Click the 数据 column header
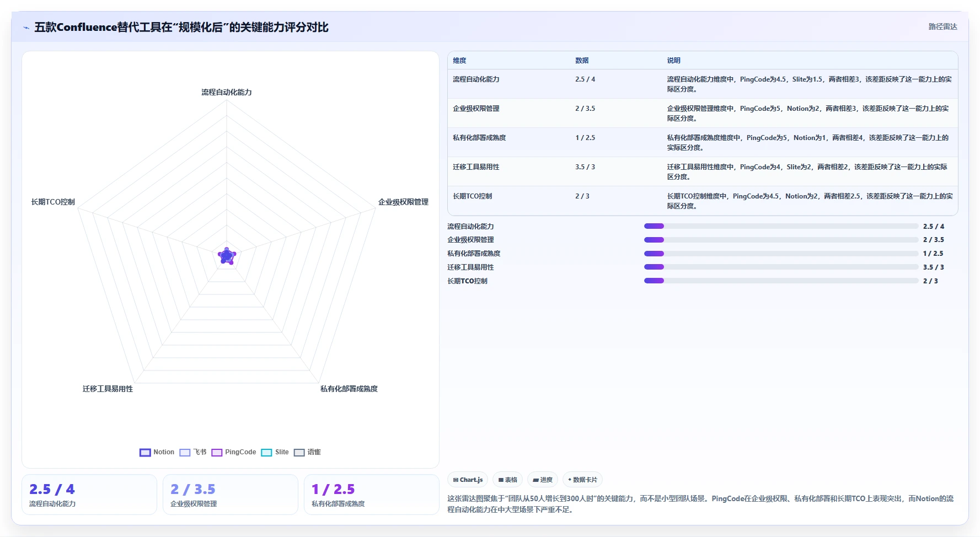 point(582,61)
